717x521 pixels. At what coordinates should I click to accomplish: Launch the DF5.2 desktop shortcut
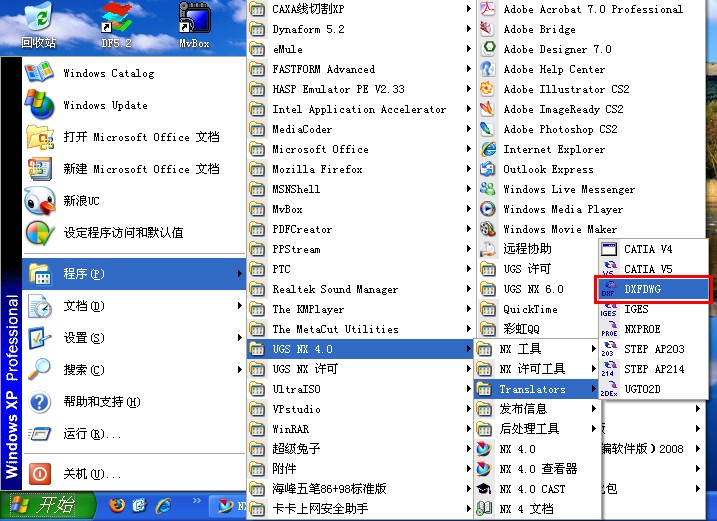[116, 24]
